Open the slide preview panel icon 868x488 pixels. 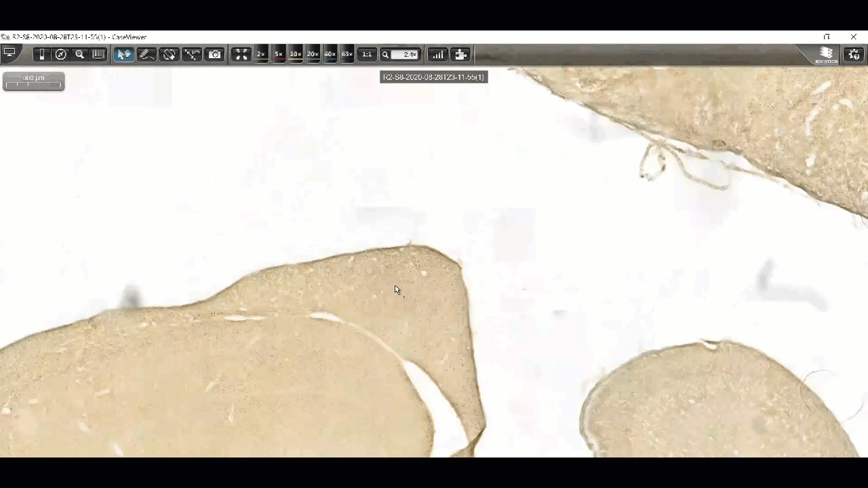[x=42, y=54]
